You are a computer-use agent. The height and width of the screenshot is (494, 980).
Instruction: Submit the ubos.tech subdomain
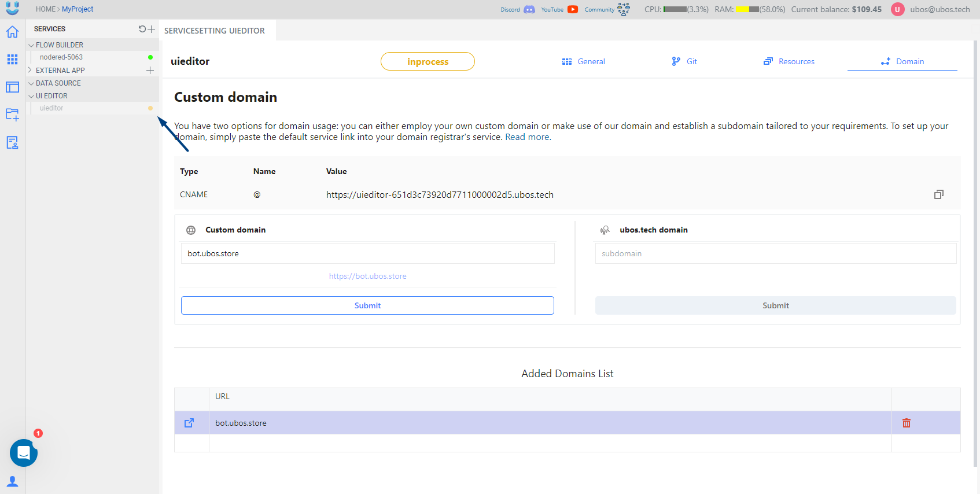tap(775, 305)
